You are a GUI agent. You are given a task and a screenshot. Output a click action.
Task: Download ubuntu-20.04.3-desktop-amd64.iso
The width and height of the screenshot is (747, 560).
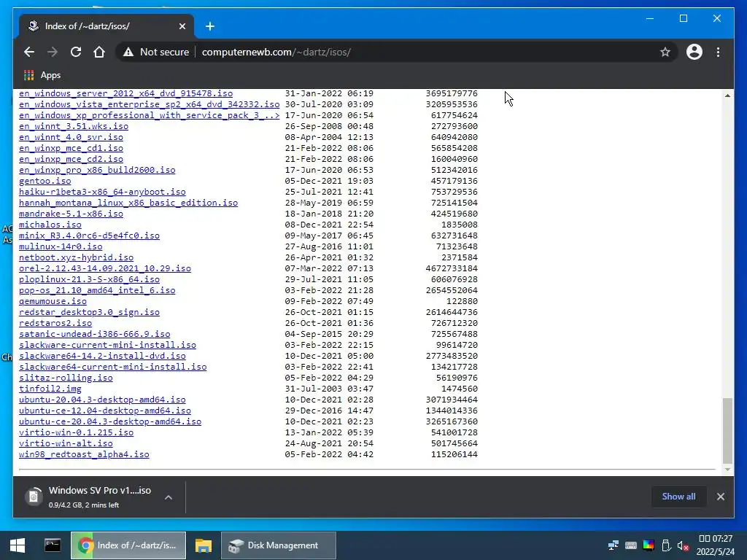tap(102, 400)
